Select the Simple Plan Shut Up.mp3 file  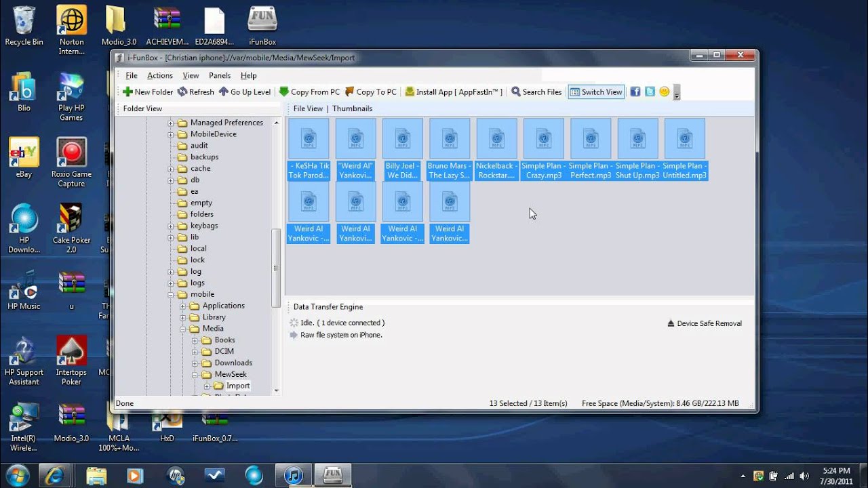pos(637,150)
